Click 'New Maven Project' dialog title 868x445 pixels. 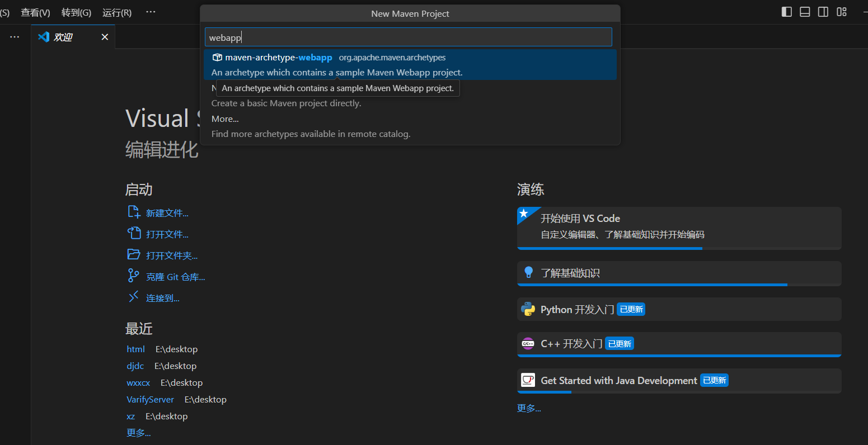(410, 13)
